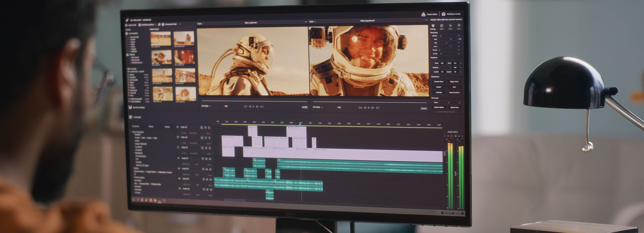The height and width of the screenshot is (233, 644).
Task: Click the PosX input field
Action: click(x=442, y=63)
